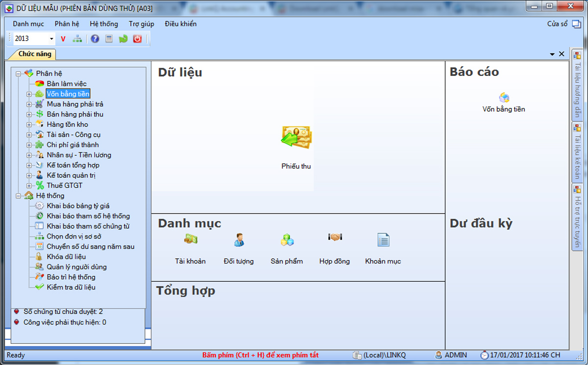Click the blue question mark help icon
Viewport: 588px width, 365px height.
coord(95,38)
